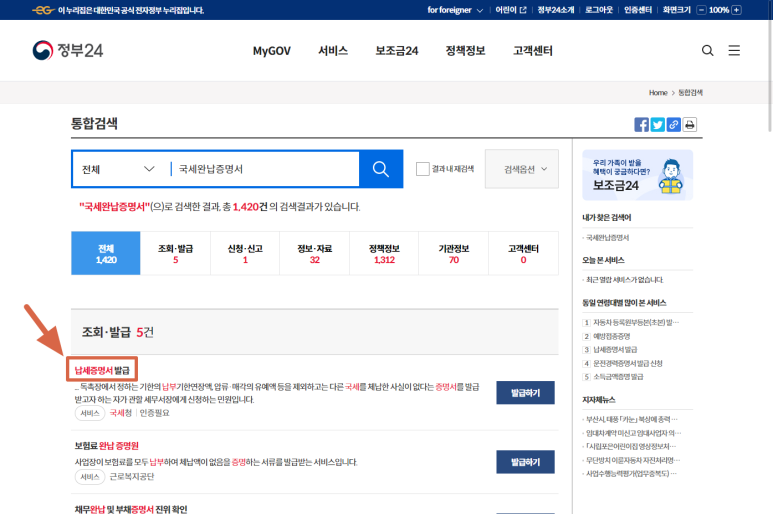Screen dimensions: 773x514
Task: Print the page with the printer icon
Action: pos(690,125)
